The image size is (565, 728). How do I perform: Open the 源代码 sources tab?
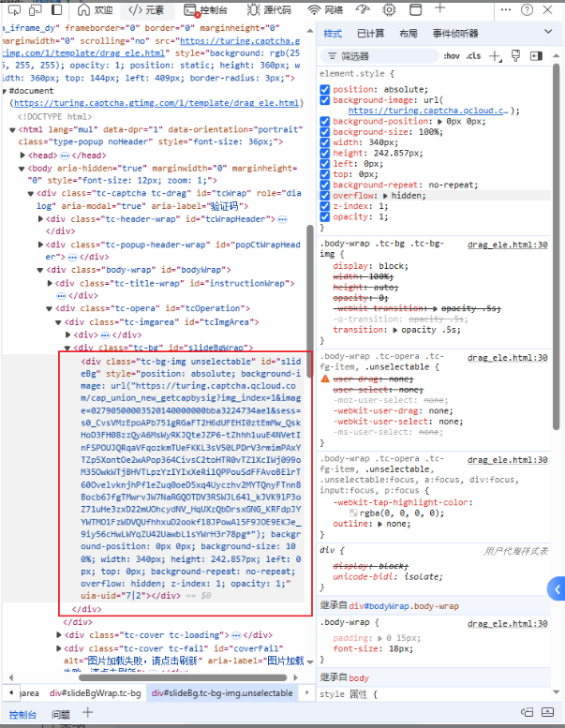pyautogui.click(x=269, y=9)
